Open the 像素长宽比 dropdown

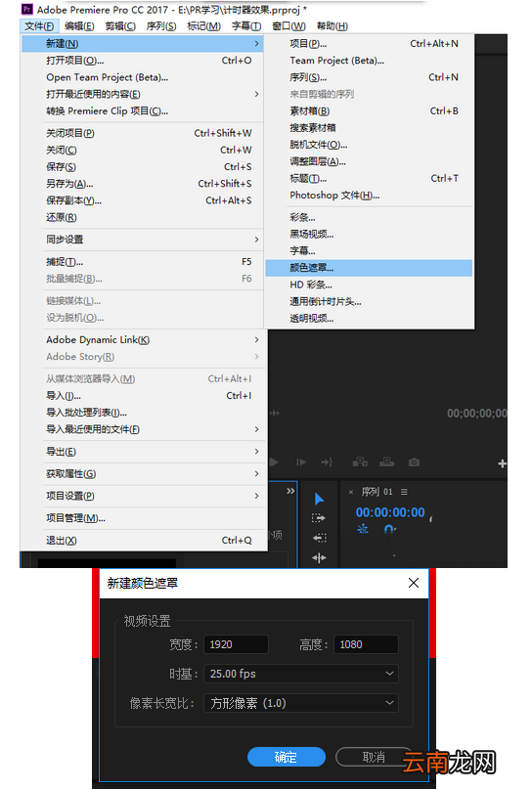coord(301,703)
